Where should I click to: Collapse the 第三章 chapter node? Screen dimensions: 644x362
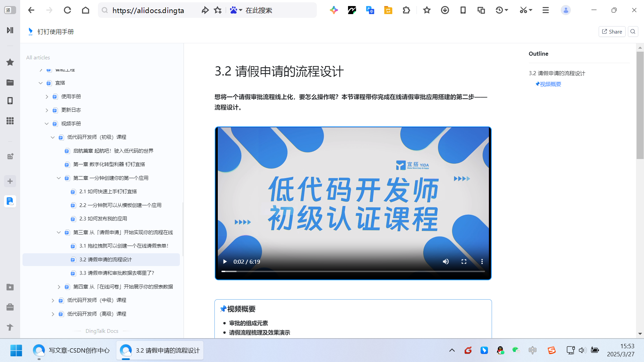pos(59,232)
